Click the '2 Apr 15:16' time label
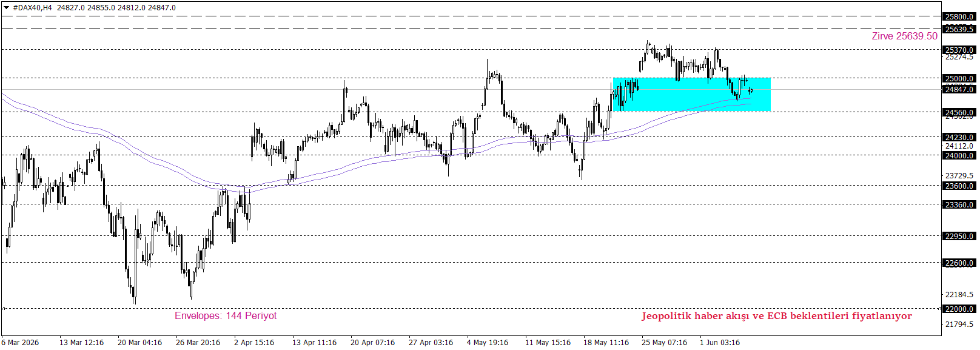Screen dimensions: 980x350 [x=254, y=343]
